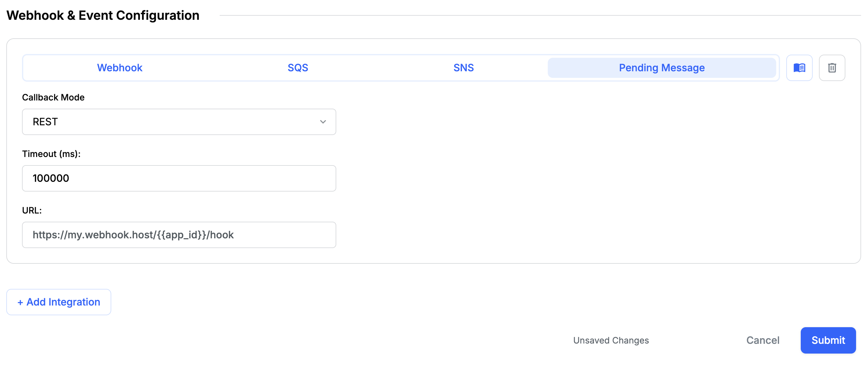The image size is (868, 368).
Task: Click the plus icon beside Add Integration
Action: click(x=20, y=302)
